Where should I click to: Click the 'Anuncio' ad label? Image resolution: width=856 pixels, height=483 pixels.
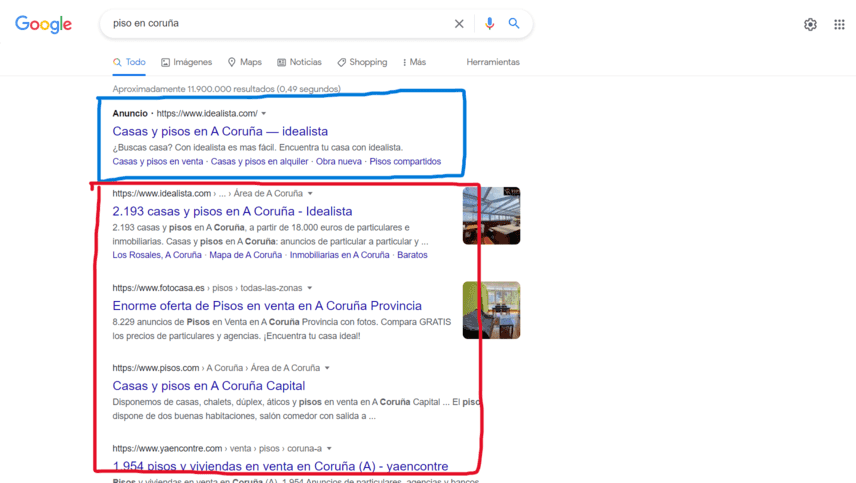(130, 114)
